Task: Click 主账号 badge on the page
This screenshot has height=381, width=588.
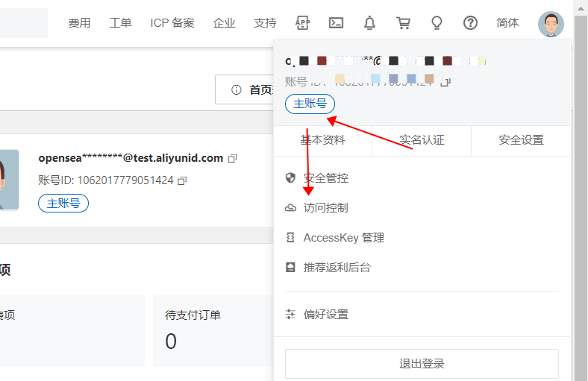Action: (x=63, y=204)
